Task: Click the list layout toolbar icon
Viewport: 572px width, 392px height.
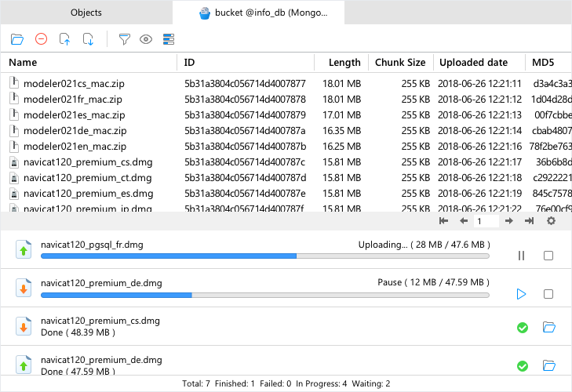Action: 169,39
